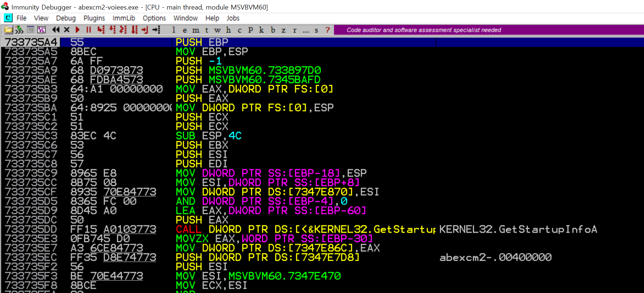This screenshot has width=644, height=293.
Task: Click the Python commands green arrow icon
Action: (19, 30)
